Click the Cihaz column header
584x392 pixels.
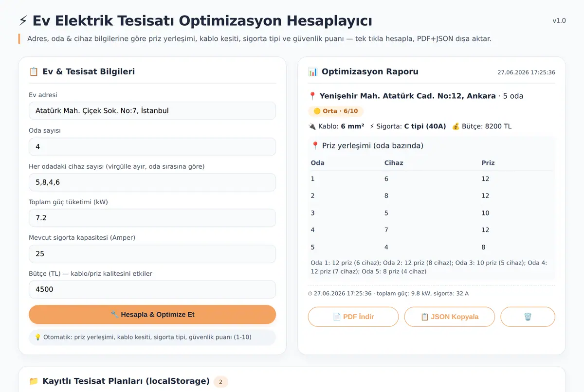394,163
